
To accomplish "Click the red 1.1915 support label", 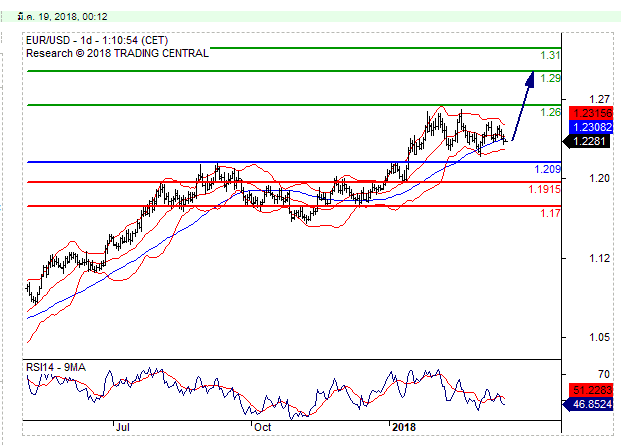I will coord(545,189).
